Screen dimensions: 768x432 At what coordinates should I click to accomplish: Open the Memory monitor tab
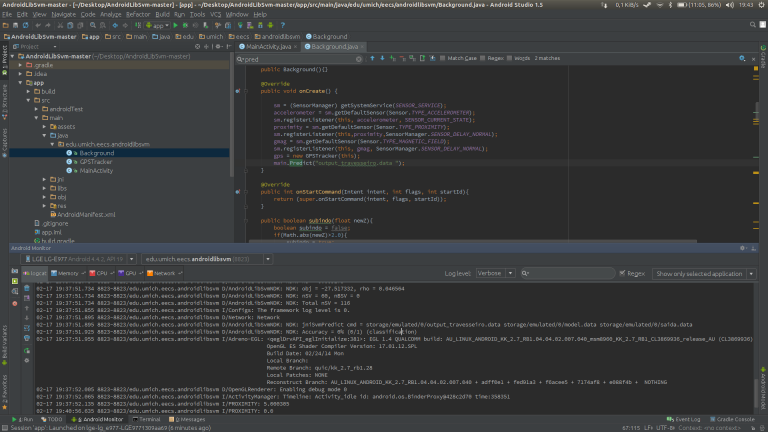pyautogui.click(x=68, y=272)
